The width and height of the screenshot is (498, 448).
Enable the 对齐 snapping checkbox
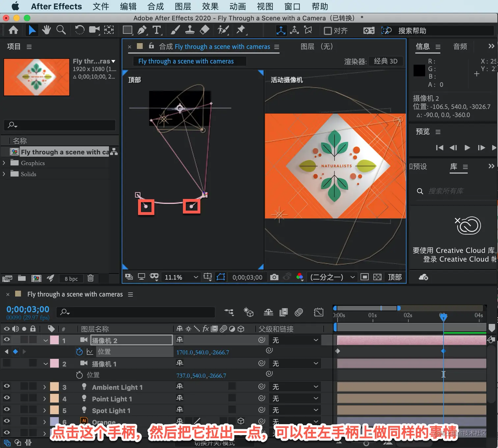pyautogui.click(x=328, y=31)
